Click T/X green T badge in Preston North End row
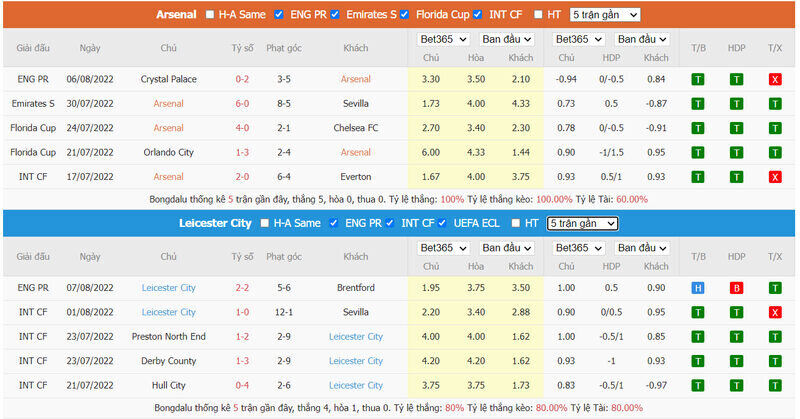800x419 pixels. [x=774, y=337]
